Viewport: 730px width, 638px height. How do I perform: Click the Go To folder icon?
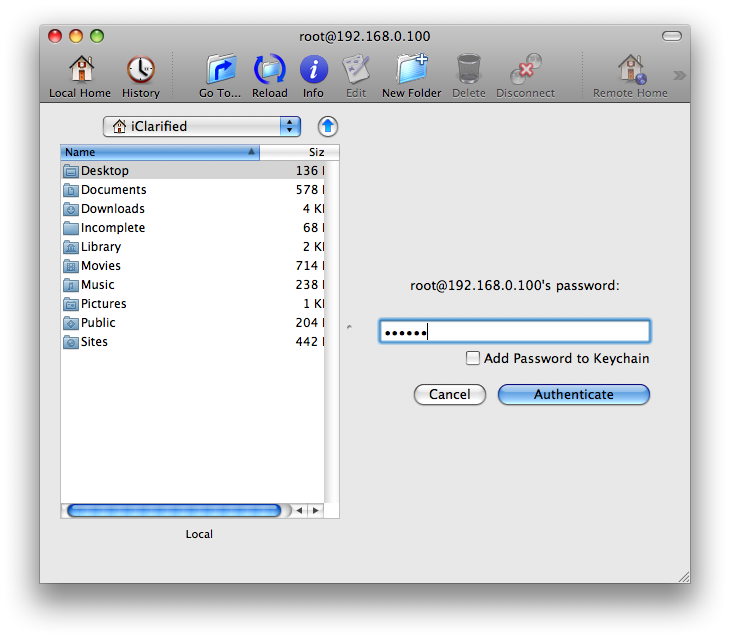tap(220, 70)
